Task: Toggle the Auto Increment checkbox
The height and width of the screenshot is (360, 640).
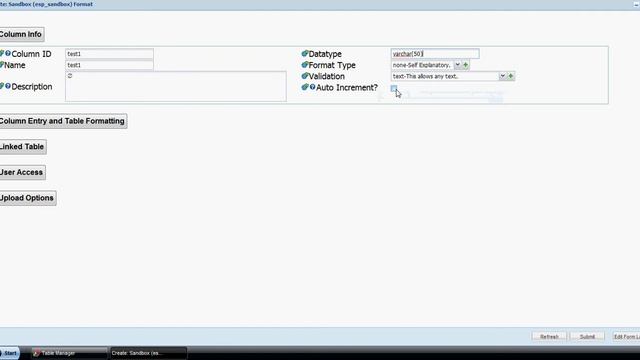Action: [393, 88]
